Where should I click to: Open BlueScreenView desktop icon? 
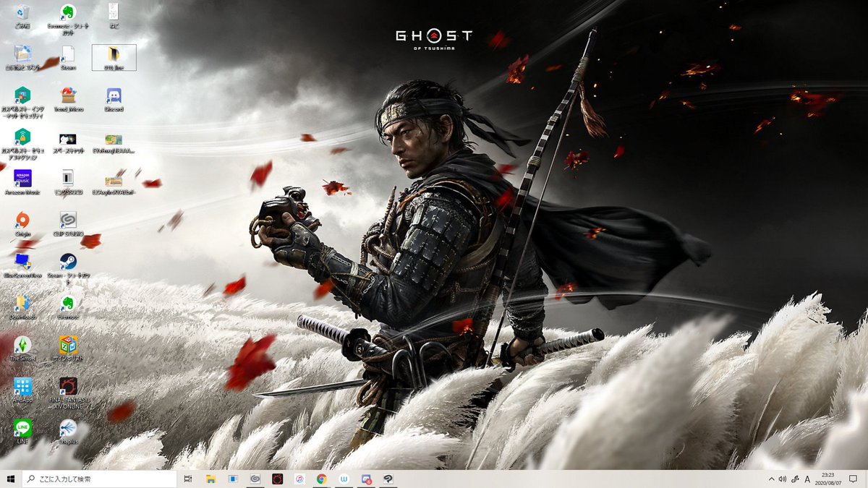point(22,265)
